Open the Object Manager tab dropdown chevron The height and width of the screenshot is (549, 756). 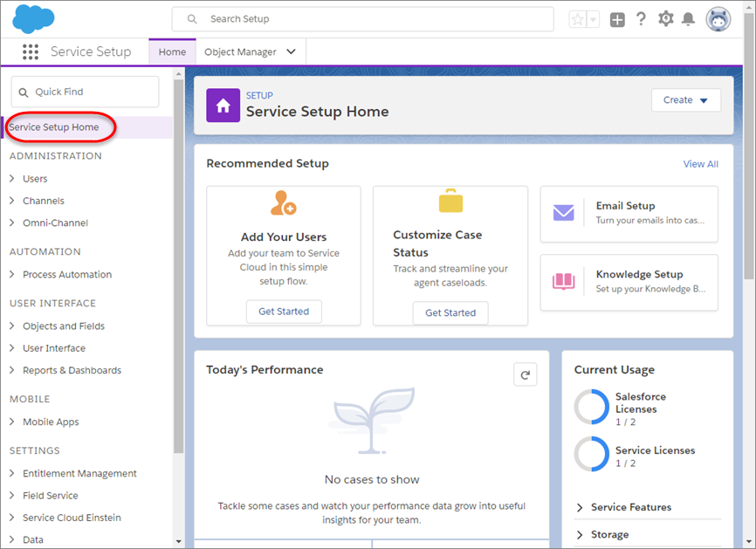[x=292, y=51]
